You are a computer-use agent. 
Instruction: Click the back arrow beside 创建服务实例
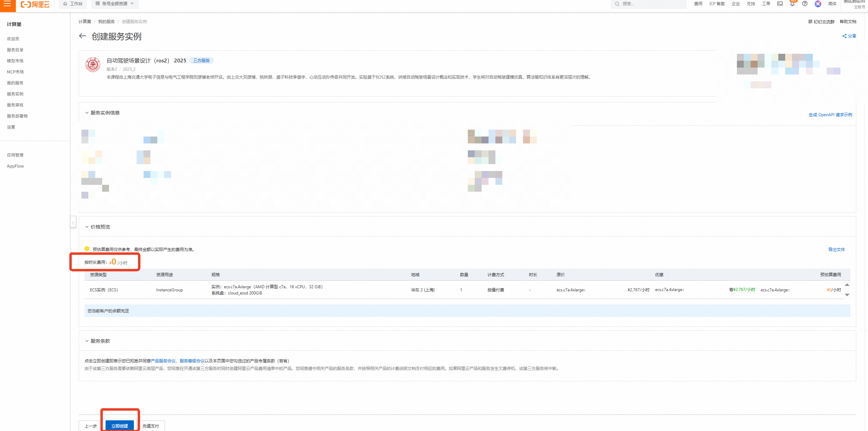(82, 36)
